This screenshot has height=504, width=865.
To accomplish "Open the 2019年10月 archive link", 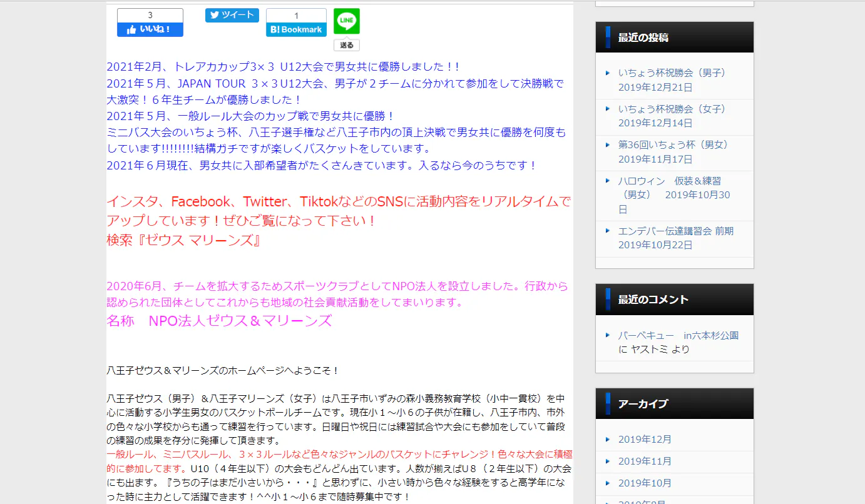I will tap(645, 483).
